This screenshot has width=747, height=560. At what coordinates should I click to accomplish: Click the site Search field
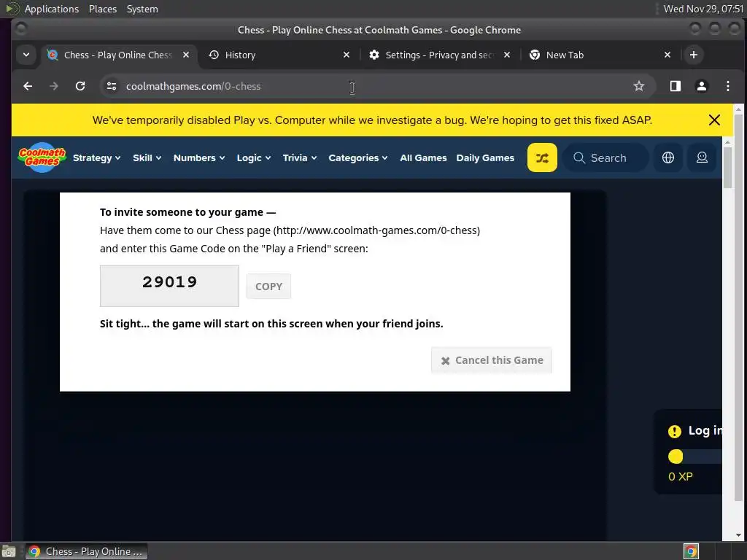(x=606, y=157)
